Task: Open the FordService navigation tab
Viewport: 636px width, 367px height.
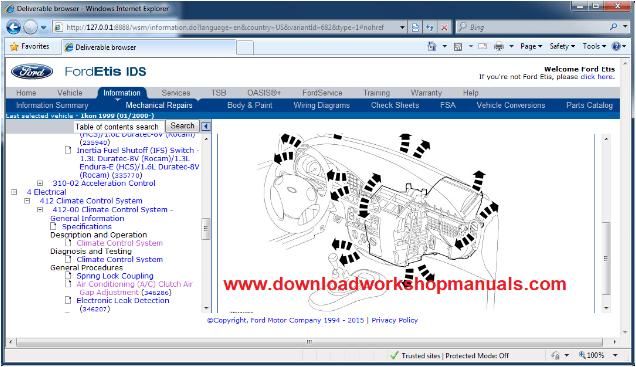Action: (x=322, y=93)
